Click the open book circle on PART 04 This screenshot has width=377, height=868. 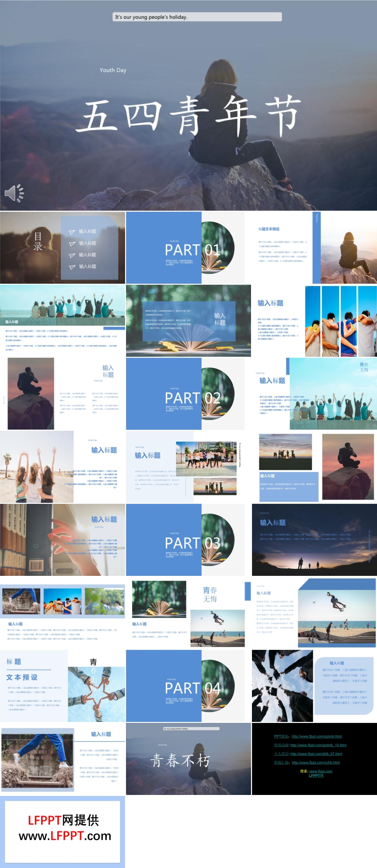[218, 686]
